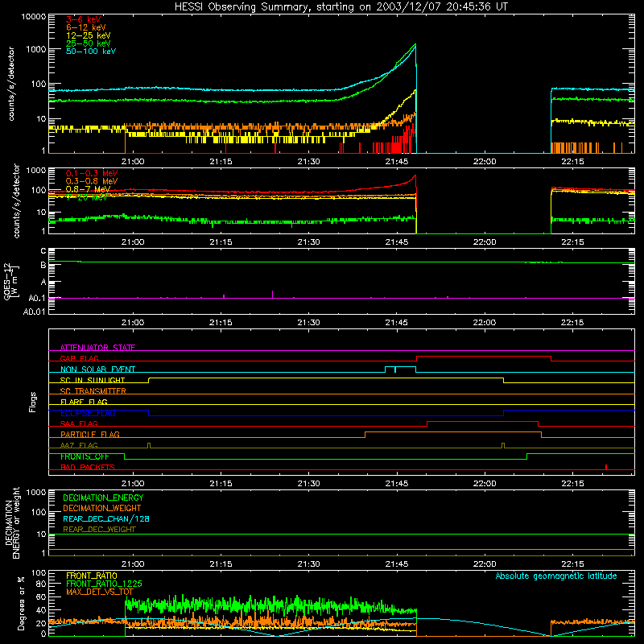Screen dimensions: 644x644
Task: Click 21:45 tick under the keV count panel
Action: tap(397, 162)
